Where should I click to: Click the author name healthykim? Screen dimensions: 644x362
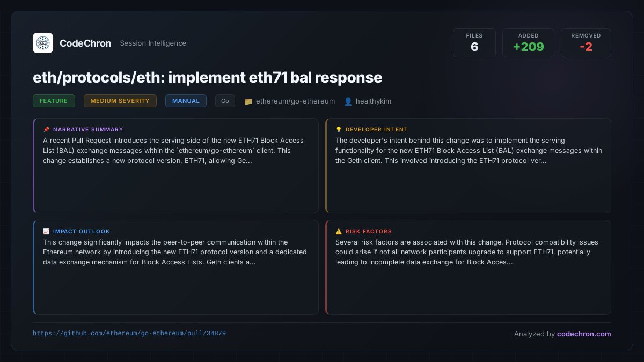point(374,101)
